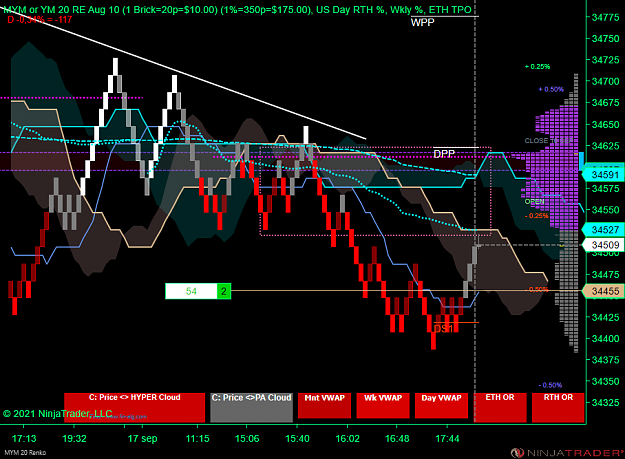This screenshot has height=459, width=625.
Task: Click the '54' order label box
Action: (x=191, y=291)
